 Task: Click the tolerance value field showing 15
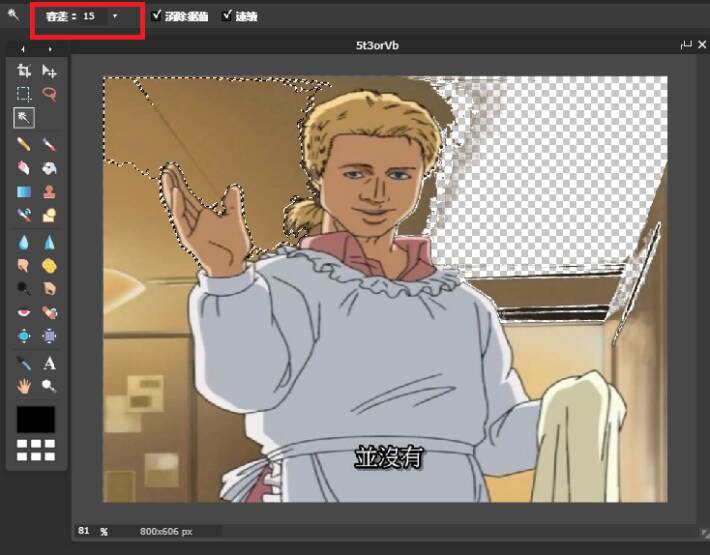click(x=93, y=16)
